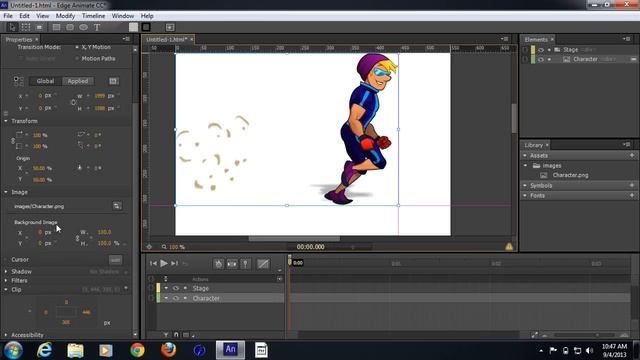Open the Edit menu
The width and height of the screenshot is (640, 360).
[x=24, y=16]
